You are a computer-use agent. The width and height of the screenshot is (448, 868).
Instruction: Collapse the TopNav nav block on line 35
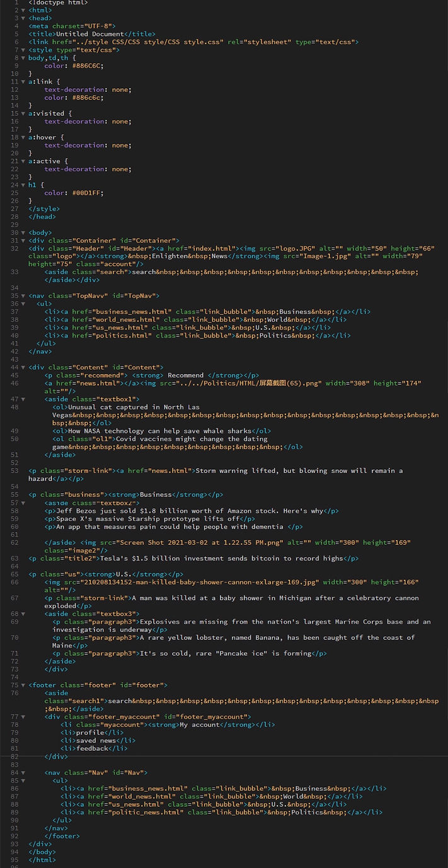(23, 296)
